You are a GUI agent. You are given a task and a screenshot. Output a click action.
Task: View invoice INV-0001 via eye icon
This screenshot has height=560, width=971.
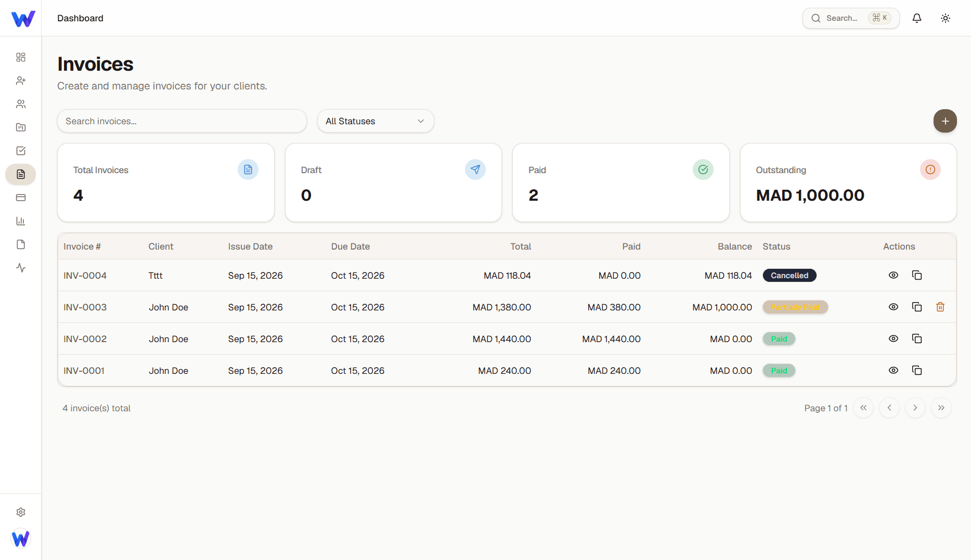pyautogui.click(x=894, y=370)
